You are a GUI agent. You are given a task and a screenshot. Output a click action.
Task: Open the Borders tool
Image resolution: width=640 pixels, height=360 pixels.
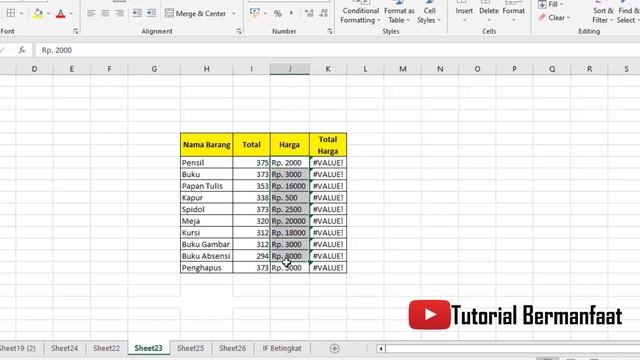[11, 13]
